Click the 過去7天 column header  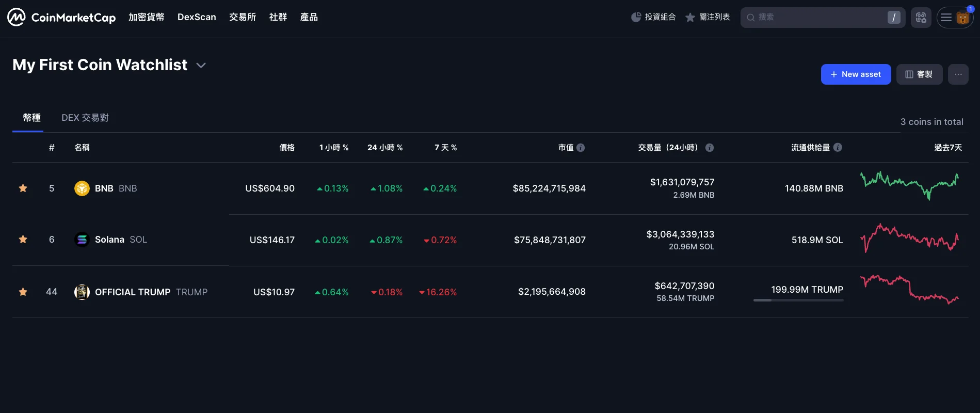[948, 148]
